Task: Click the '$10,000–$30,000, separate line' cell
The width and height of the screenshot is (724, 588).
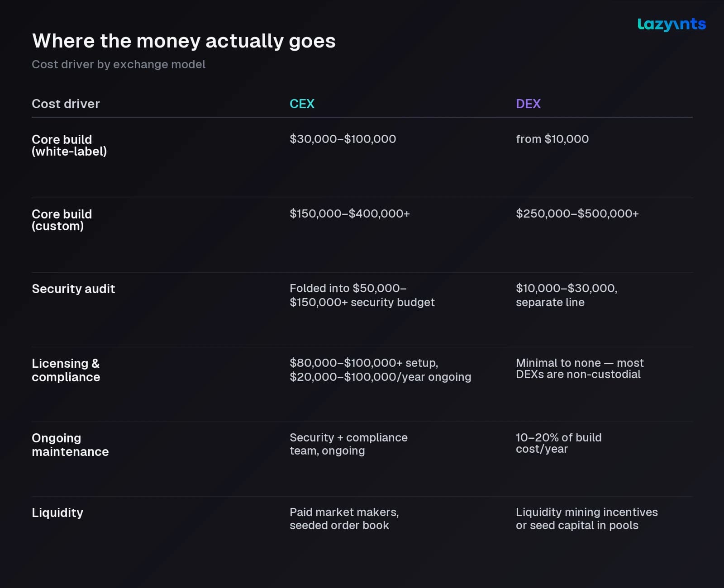Action: 567,295
